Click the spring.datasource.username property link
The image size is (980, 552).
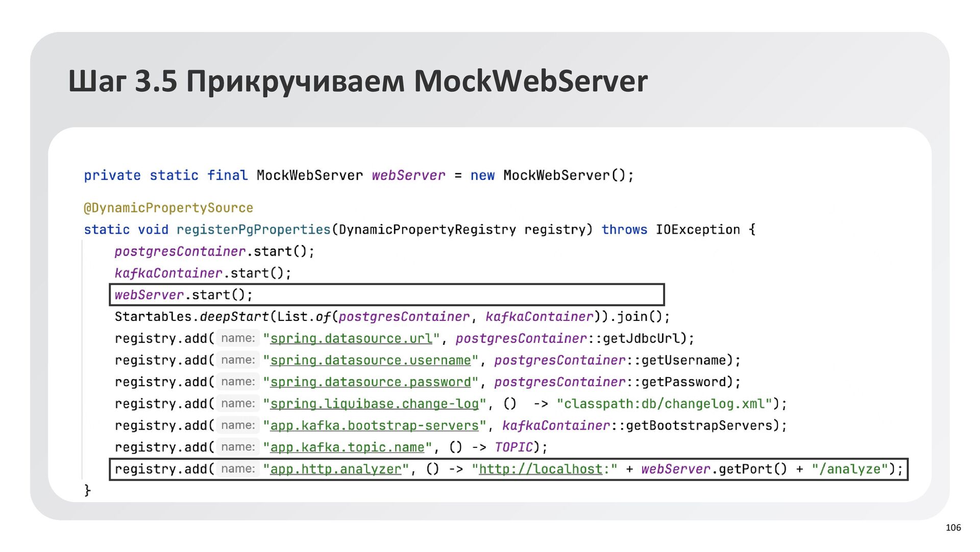coord(371,361)
